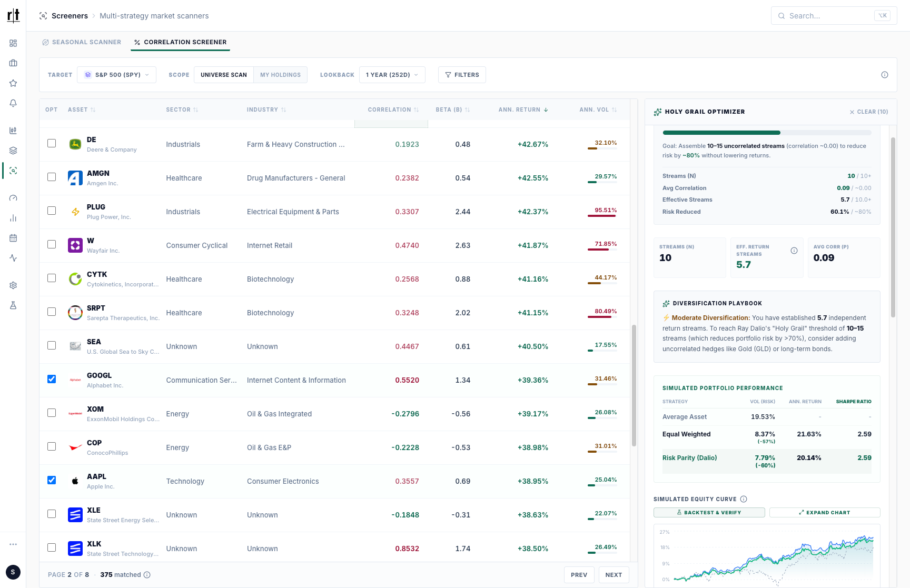Select the Correlation Screener tab
The image size is (910, 588).
click(180, 42)
